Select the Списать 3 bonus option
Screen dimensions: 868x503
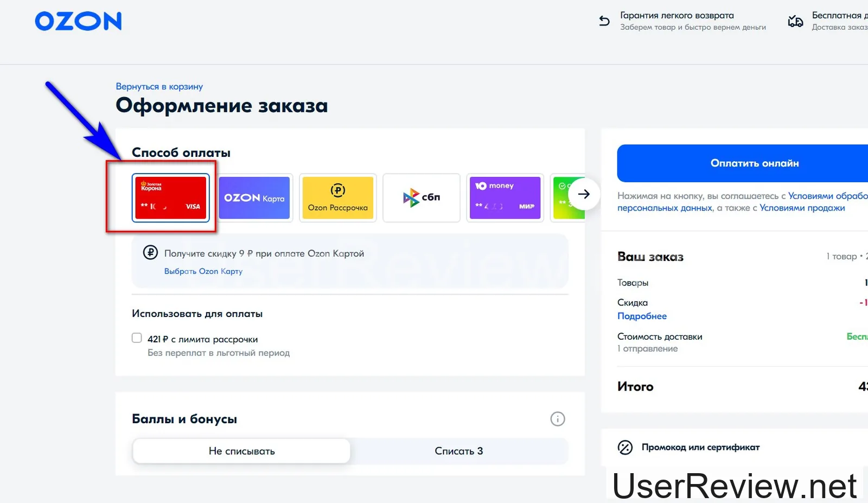tap(458, 451)
